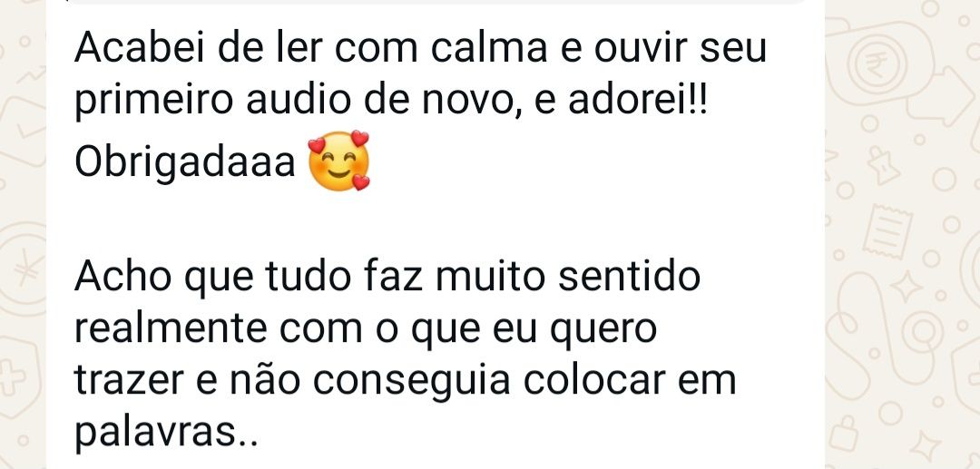This screenshot has height=469, width=980.
Task: Click the lock doodle at bottom right
Action: [845, 434]
